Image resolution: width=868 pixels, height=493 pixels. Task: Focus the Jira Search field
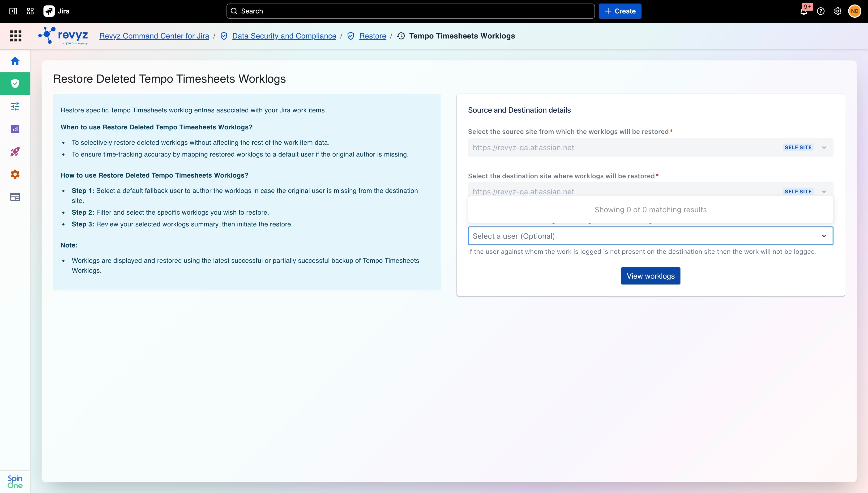410,11
